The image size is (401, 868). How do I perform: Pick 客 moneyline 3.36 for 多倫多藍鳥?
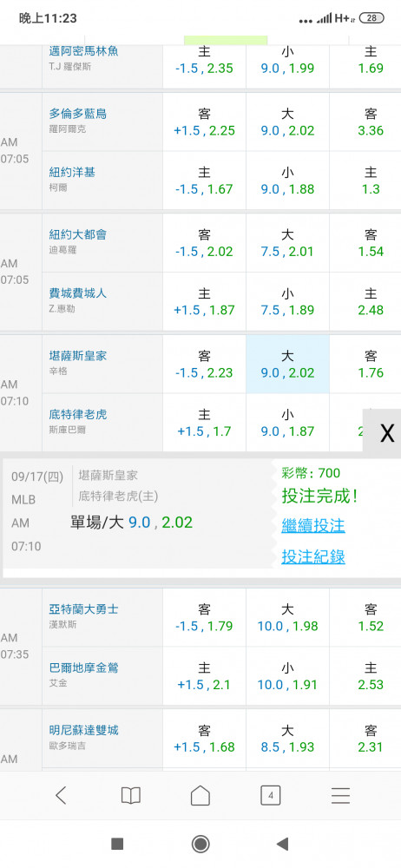(371, 122)
